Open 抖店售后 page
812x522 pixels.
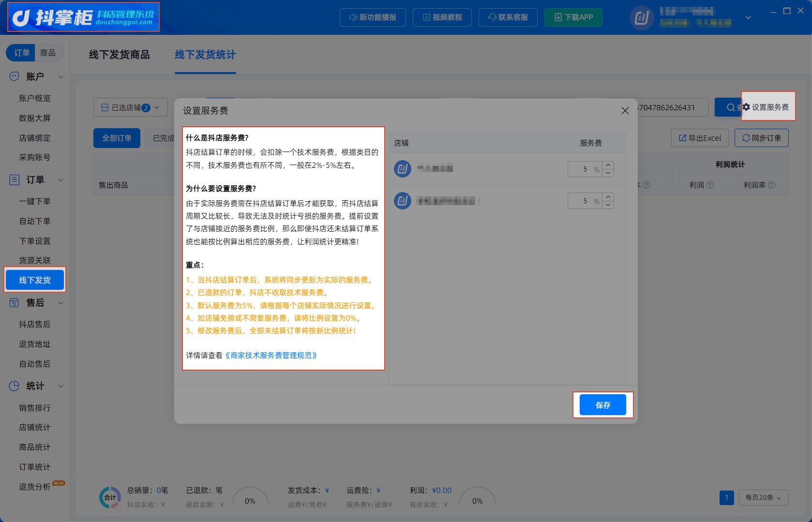[x=35, y=324]
